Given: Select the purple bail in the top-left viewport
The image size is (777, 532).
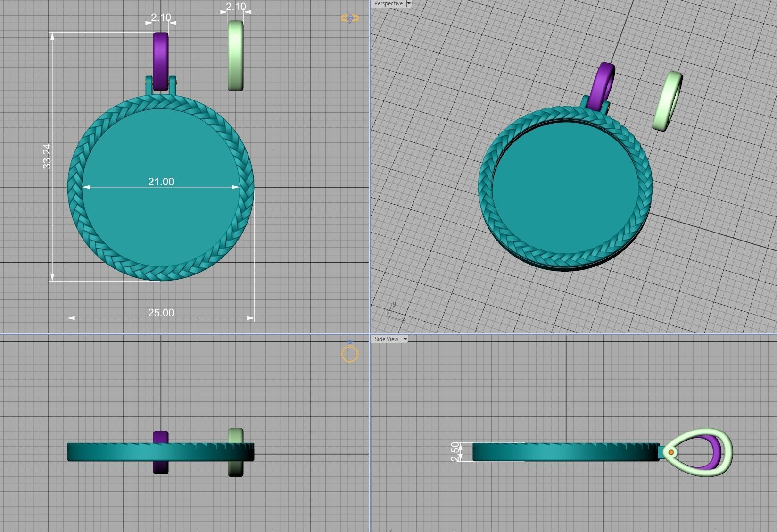Looking at the screenshot, I should (x=161, y=61).
